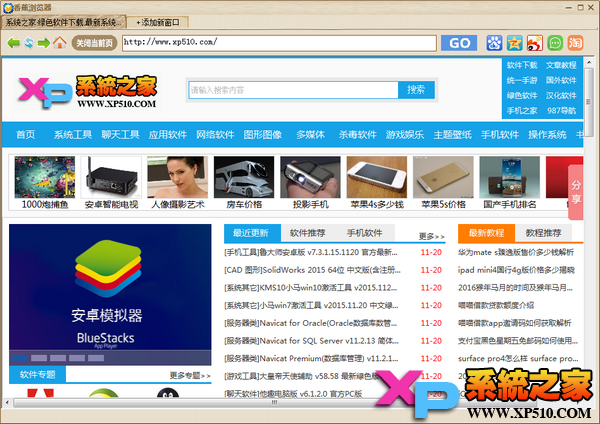Open the 操作系统 navigation item
Screen dimensions: 600x424
[x=547, y=135]
